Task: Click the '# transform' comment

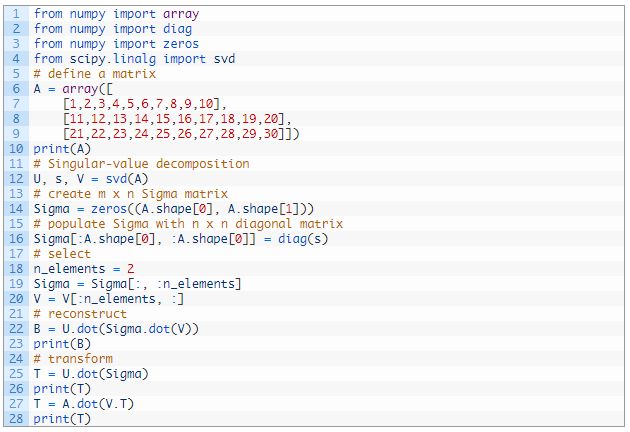Action: pos(73,359)
